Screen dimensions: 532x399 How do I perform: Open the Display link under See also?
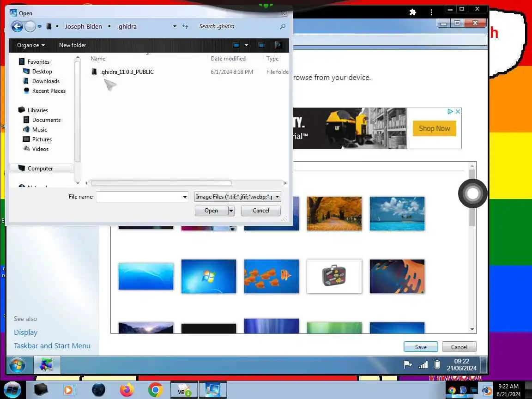click(26, 332)
